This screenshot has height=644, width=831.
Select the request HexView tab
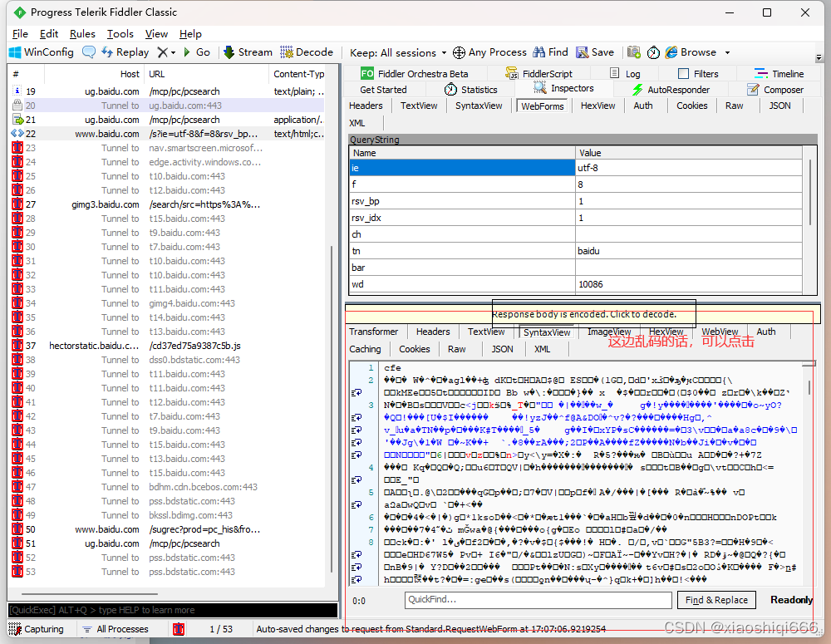point(597,106)
